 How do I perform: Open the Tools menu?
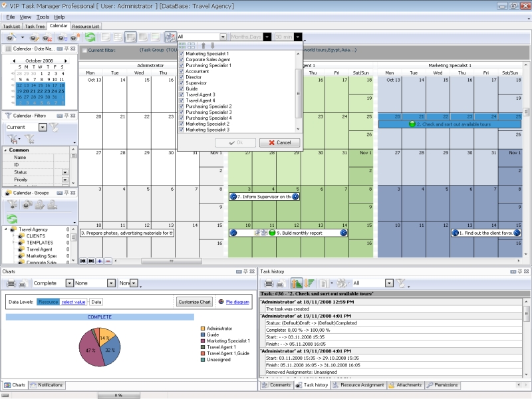(x=43, y=17)
